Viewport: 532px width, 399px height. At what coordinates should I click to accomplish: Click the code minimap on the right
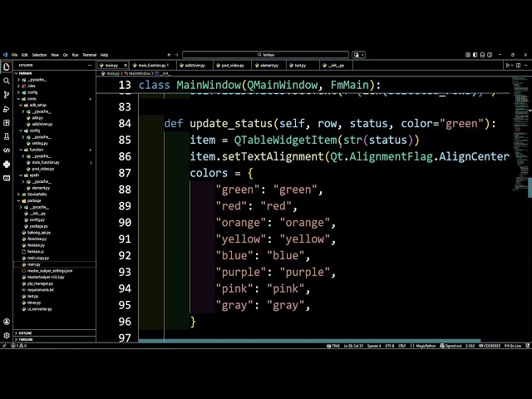520,135
